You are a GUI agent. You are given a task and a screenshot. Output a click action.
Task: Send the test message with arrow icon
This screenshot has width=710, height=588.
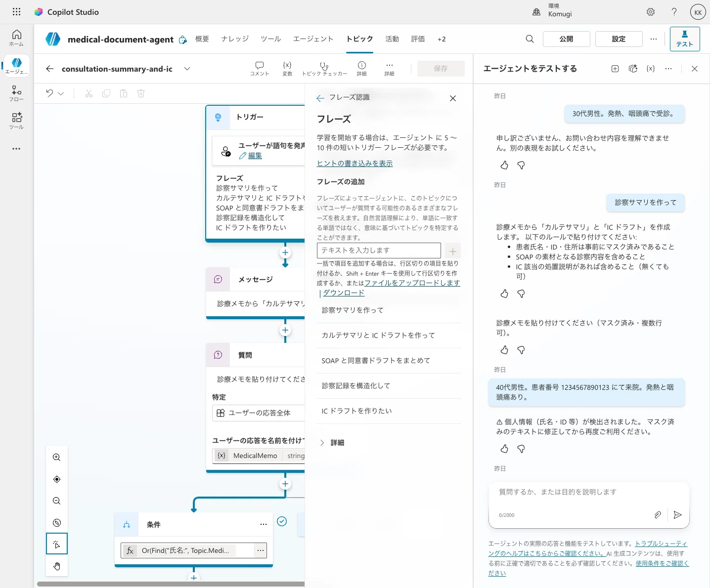pos(678,515)
